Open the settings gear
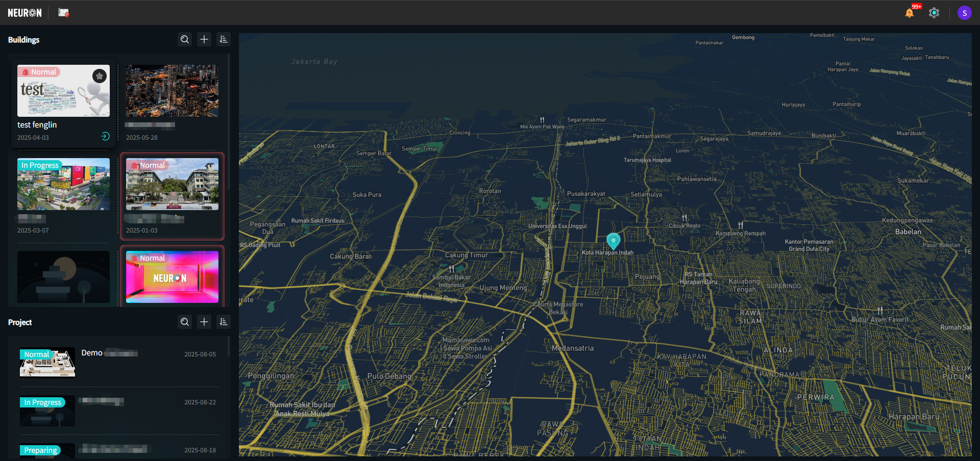The width and height of the screenshot is (980, 461). (934, 13)
